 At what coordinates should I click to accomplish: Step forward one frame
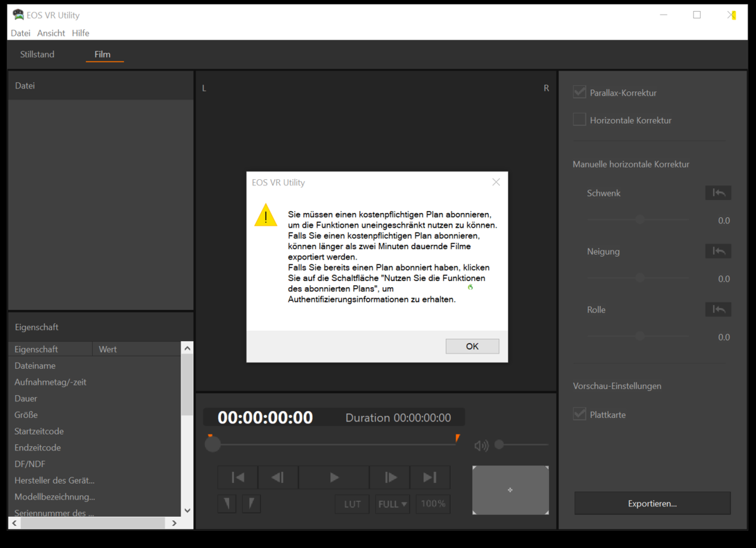point(390,477)
